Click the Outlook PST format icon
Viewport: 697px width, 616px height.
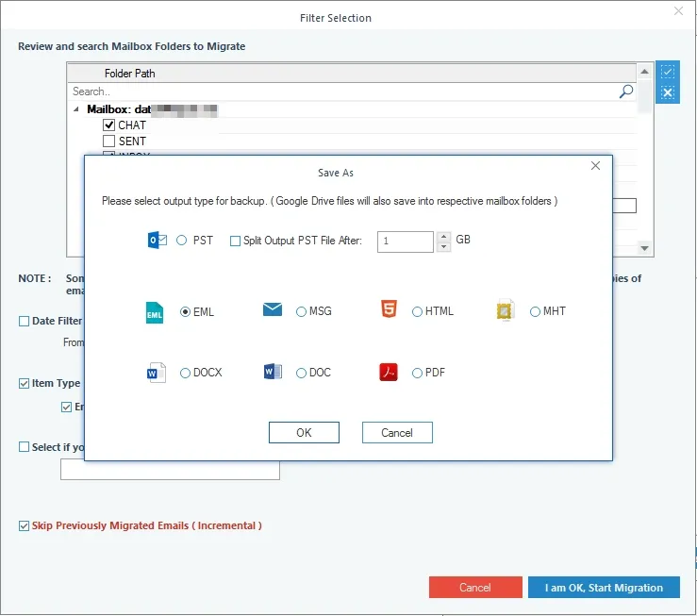(x=157, y=240)
